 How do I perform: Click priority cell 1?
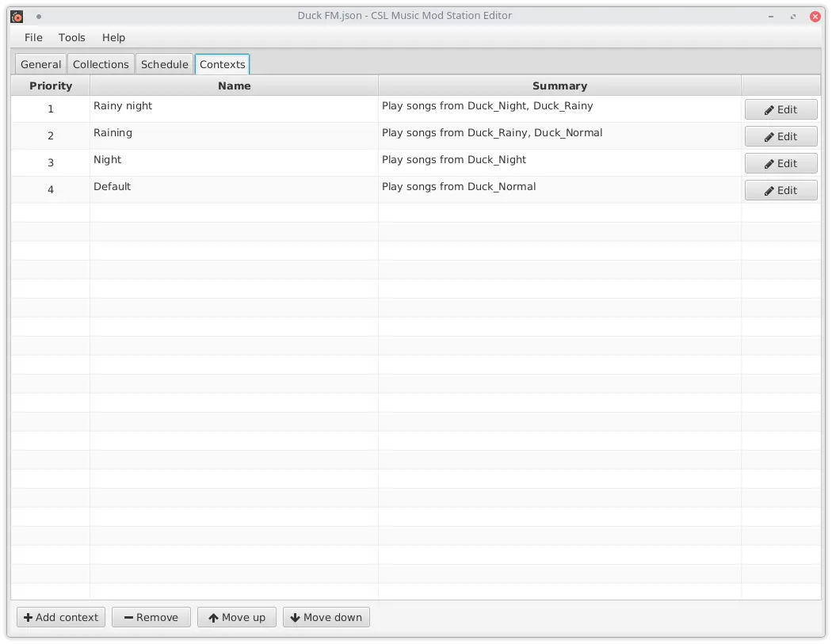[x=51, y=109]
